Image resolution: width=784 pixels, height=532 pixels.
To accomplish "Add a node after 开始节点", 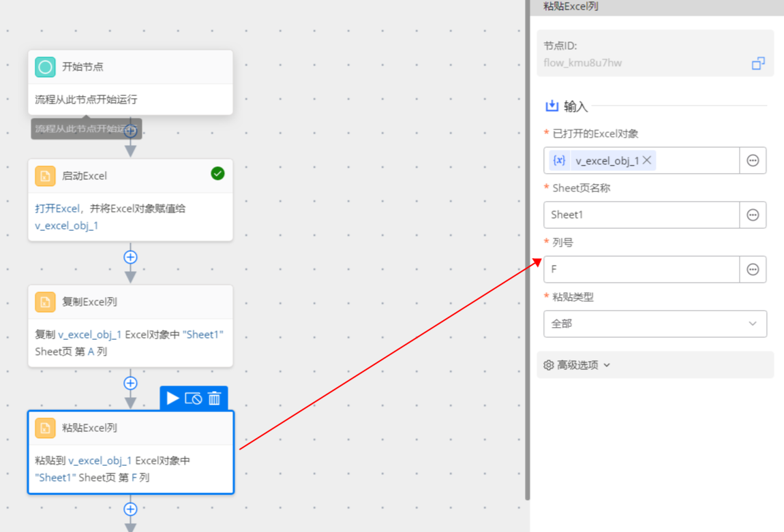I will tap(130, 131).
